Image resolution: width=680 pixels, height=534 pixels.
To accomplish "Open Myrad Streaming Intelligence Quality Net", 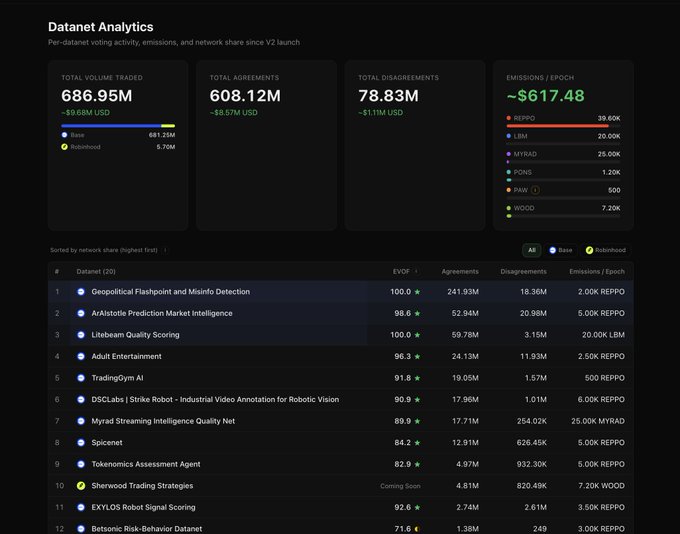I will [163, 421].
